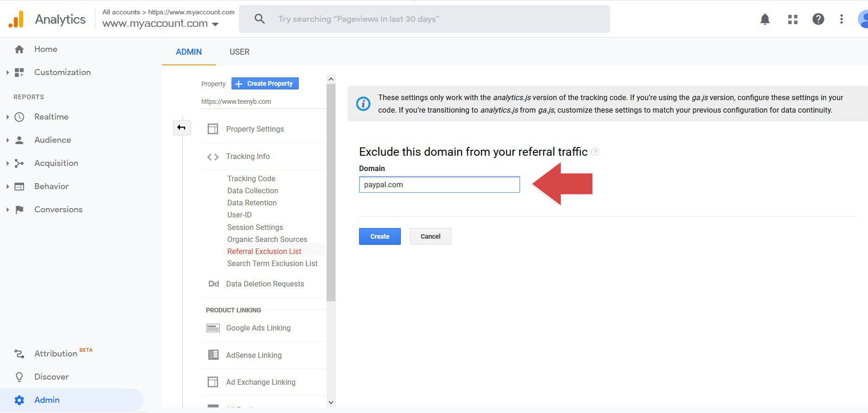Click the Attribution path icon
The width and height of the screenshot is (868, 413).
[19, 354]
